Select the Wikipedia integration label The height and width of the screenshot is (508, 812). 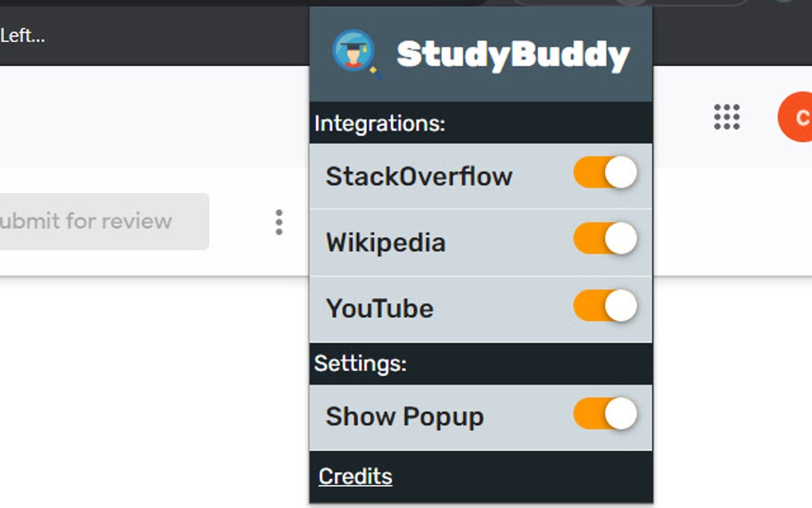point(386,242)
